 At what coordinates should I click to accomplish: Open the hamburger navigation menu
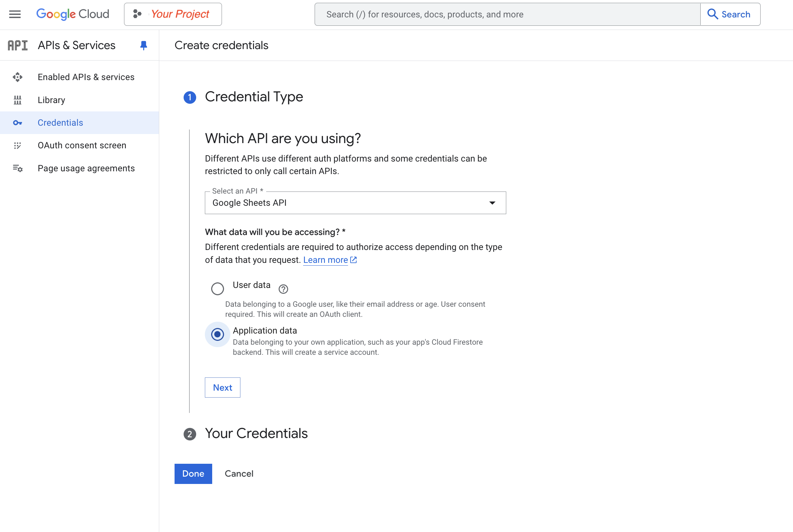click(15, 14)
